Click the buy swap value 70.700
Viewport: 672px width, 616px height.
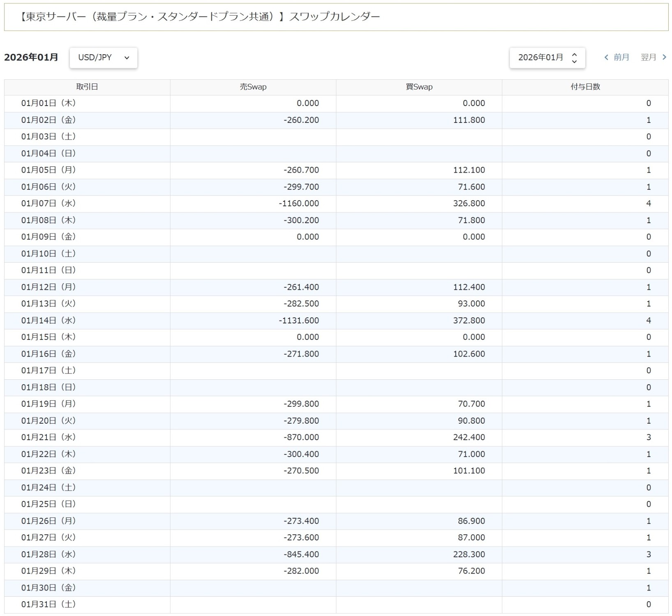pos(471,404)
